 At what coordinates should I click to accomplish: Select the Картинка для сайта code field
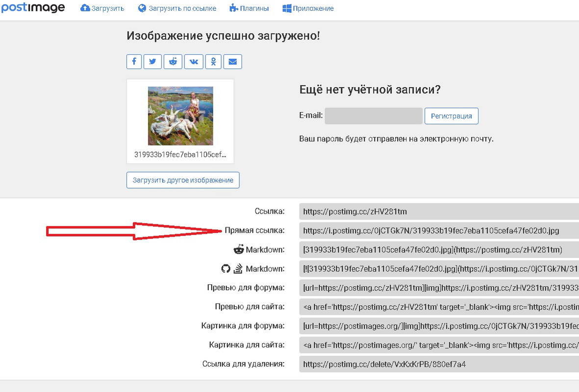439,345
